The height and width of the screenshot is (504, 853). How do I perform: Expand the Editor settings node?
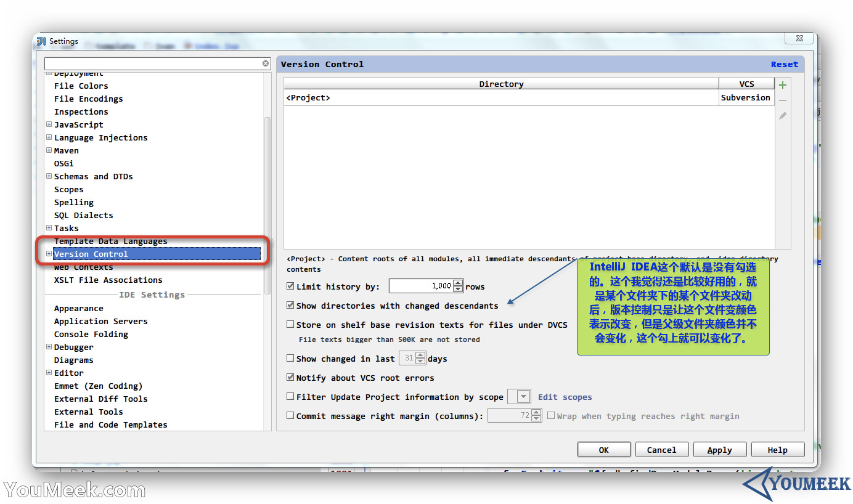click(49, 373)
